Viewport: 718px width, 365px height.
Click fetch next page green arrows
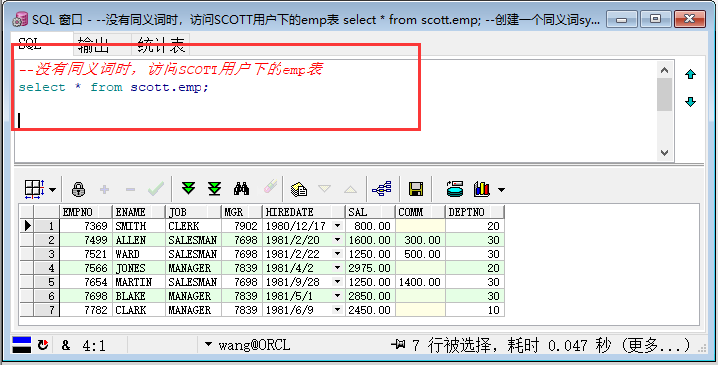(x=188, y=189)
